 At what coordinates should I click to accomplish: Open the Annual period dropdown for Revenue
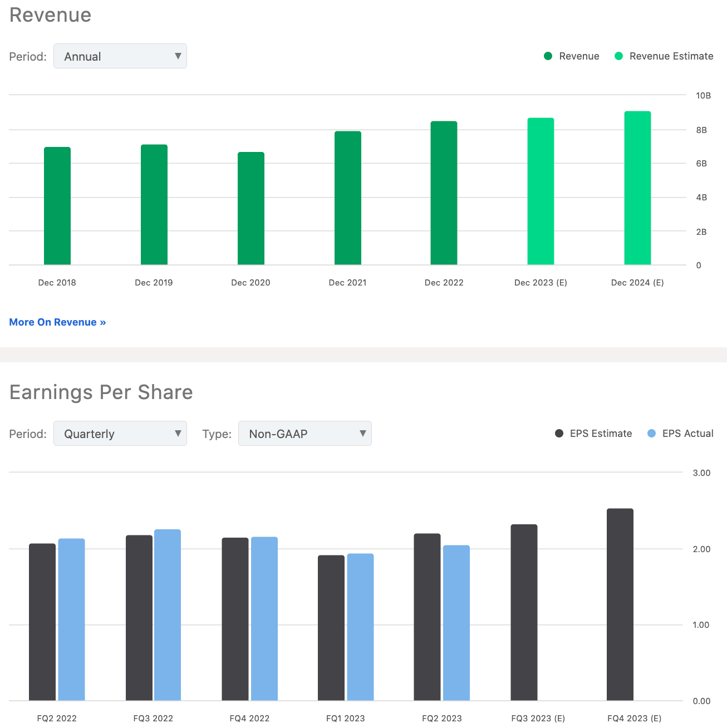(120, 56)
